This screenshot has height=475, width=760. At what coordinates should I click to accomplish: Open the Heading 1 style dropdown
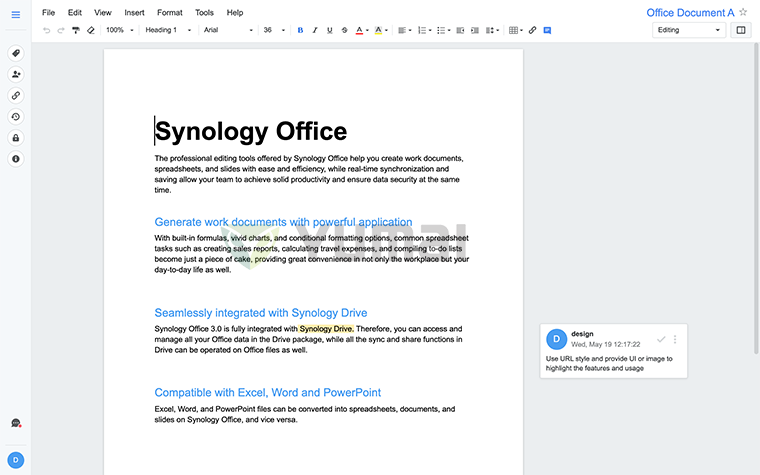pyautogui.click(x=168, y=30)
